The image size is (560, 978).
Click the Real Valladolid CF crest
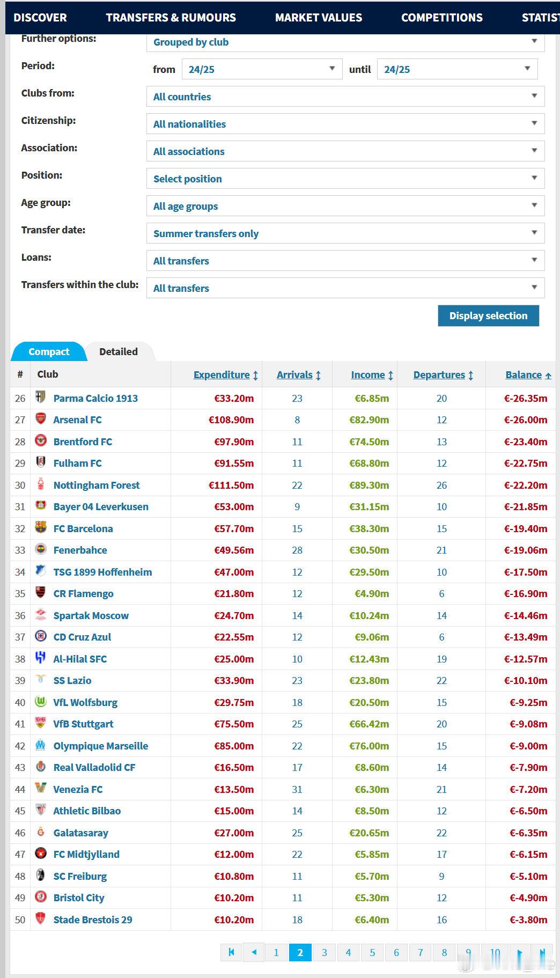(x=40, y=766)
